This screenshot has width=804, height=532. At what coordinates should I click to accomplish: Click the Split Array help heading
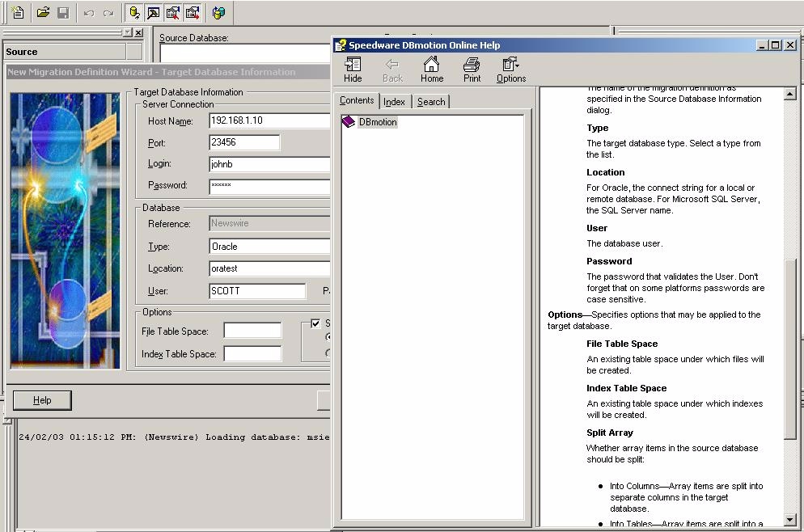click(x=610, y=433)
